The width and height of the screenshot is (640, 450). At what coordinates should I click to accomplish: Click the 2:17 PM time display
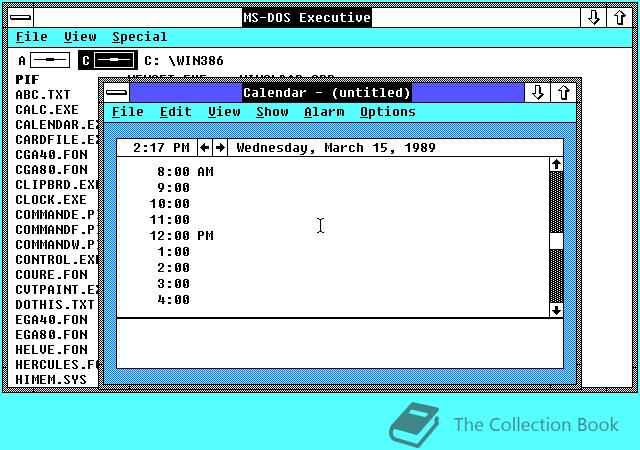pyautogui.click(x=161, y=147)
